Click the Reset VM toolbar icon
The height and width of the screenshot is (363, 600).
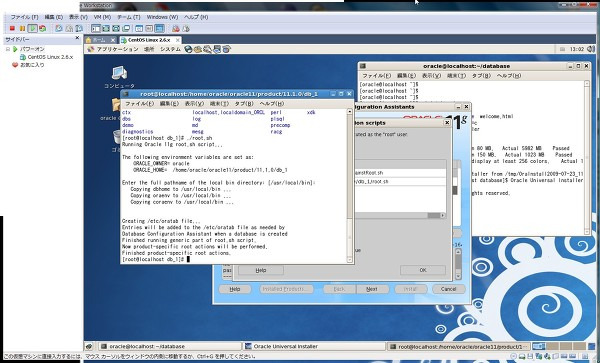42,28
